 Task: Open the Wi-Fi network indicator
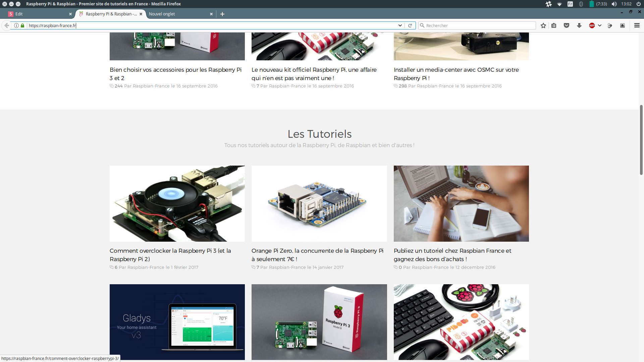pyautogui.click(x=559, y=4)
